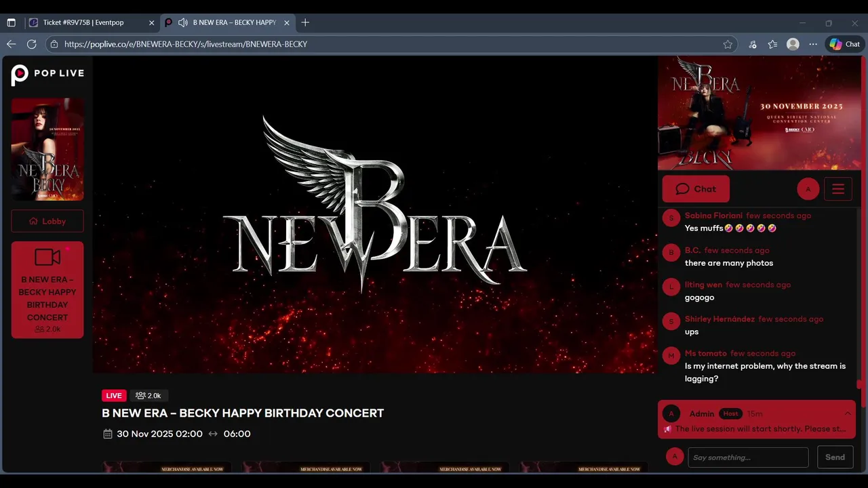
Task: Click Ms tomato's avatar in chat
Action: (x=671, y=355)
